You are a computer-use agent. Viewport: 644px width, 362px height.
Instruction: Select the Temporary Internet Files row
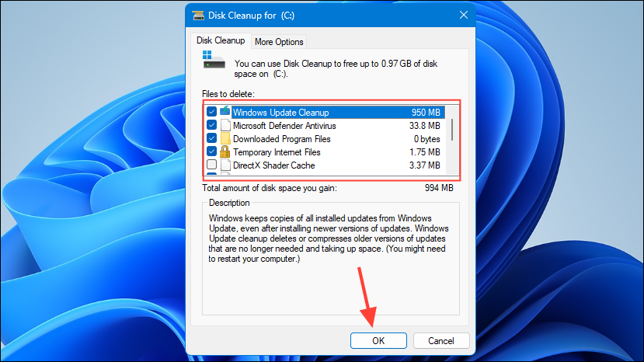pyautogui.click(x=325, y=152)
